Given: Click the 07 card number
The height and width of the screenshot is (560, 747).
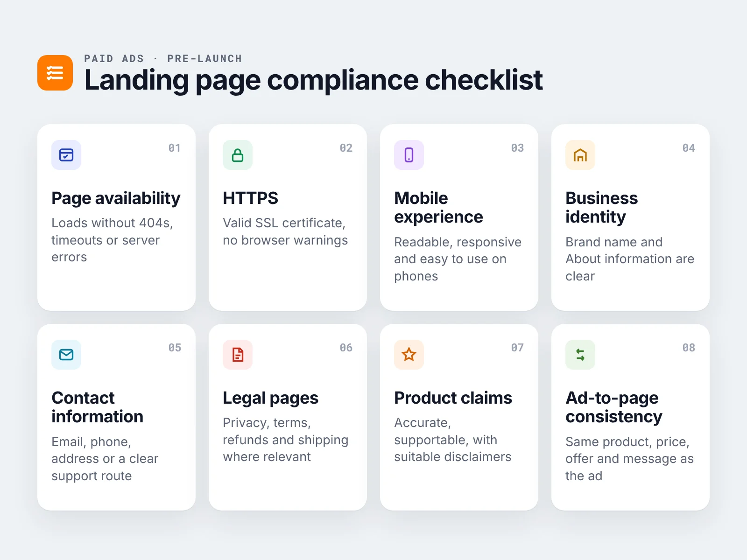Looking at the screenshot, I should pos(517,348).
